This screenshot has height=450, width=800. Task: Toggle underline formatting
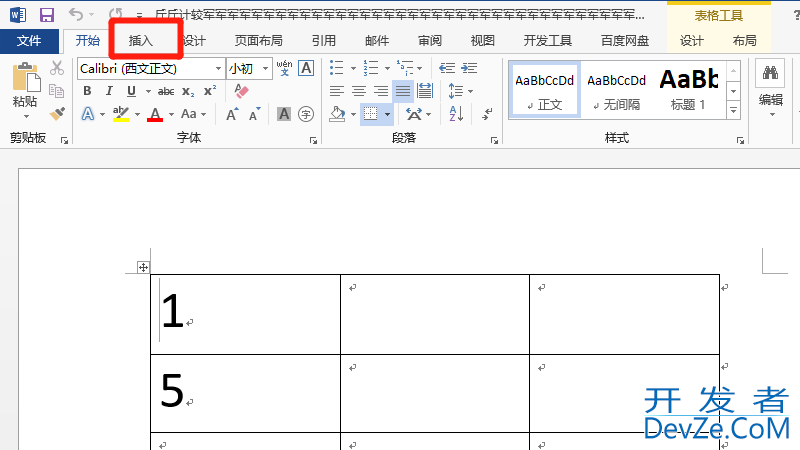tap(131, 91)
